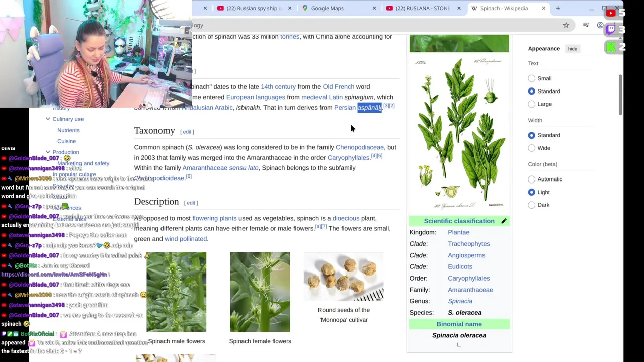Click the Twitch viewer count overlay icon

pos(611,30)
